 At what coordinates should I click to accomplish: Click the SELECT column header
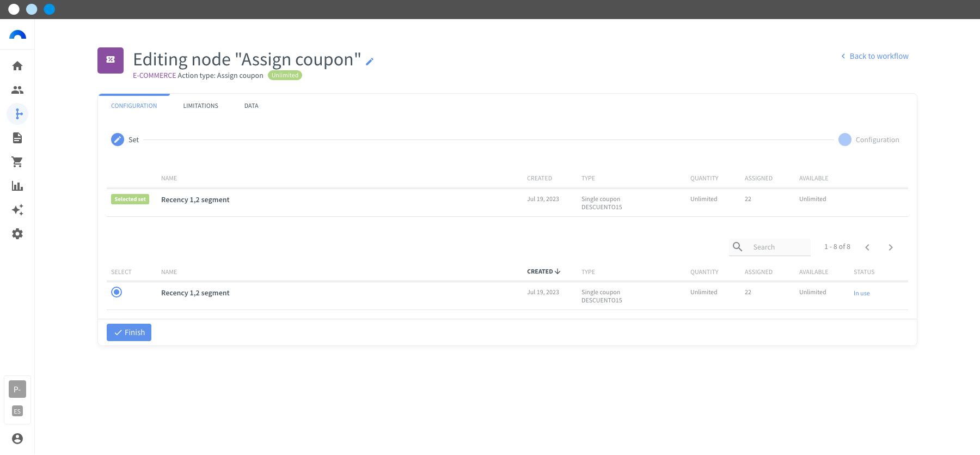click(121, 272)
